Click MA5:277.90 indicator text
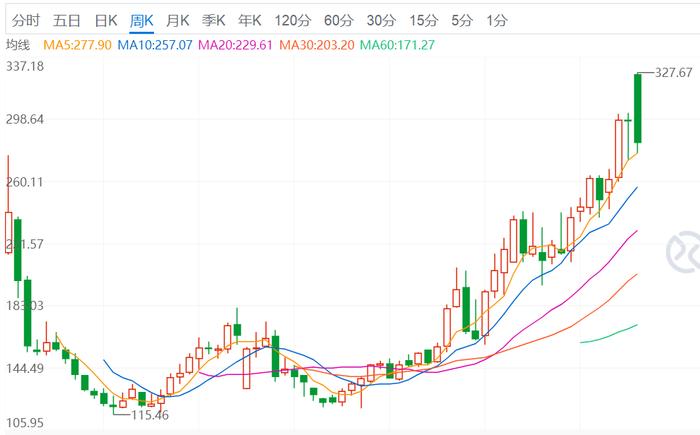700x435 pixels. 77,45
